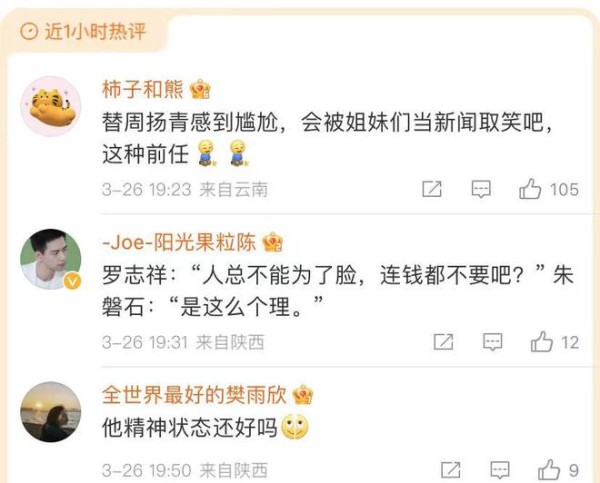Image resolution: width=600 pixels, height=483 pixels.
Task: Open 全世界最好的樊雨欣's username link
Action: 194,395
